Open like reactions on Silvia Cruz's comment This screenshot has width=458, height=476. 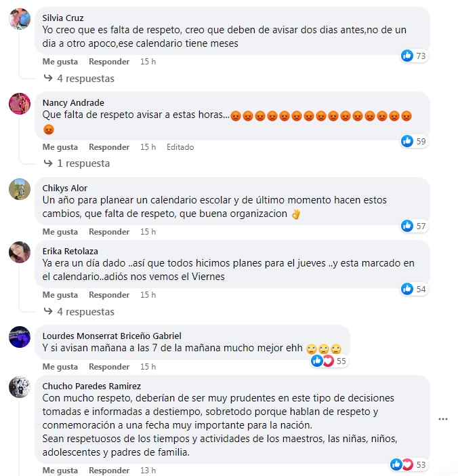click(x=414, y=56)
